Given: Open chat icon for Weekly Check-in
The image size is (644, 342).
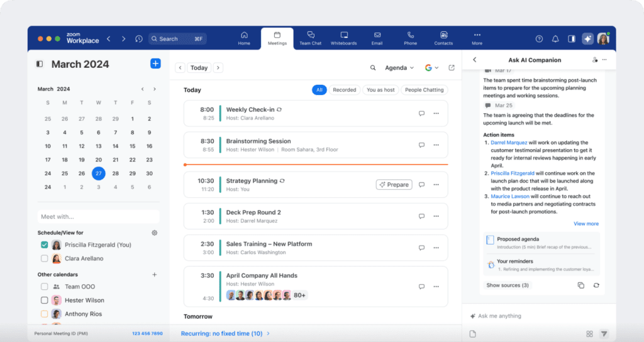Looking at the screenshot, I should click(421, 113).
